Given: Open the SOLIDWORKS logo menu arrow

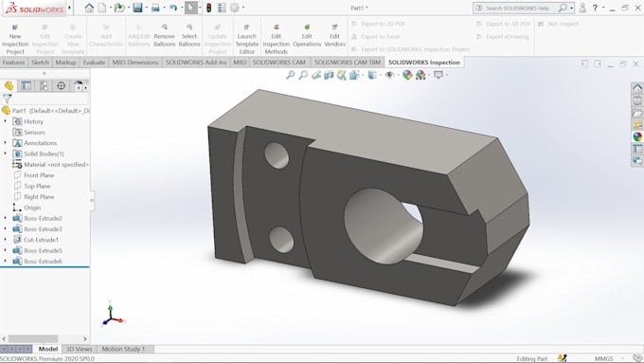Looking at the screenshot, I should (69, 8).
